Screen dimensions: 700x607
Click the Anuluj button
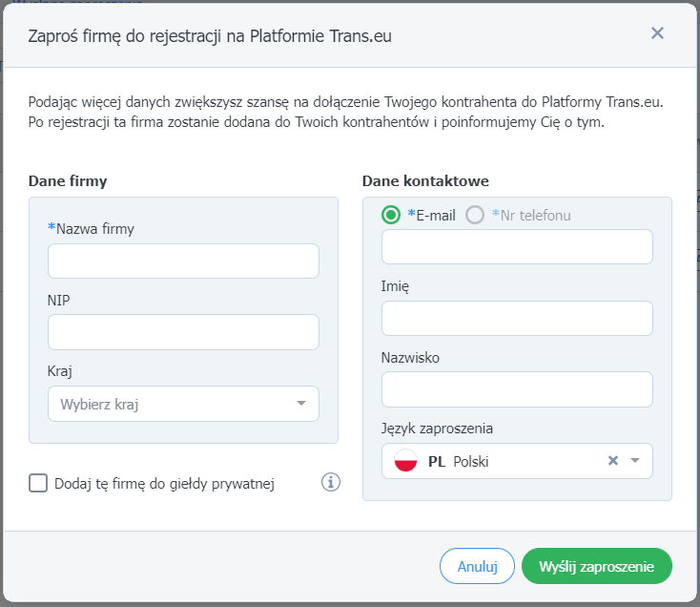pyautogui.click(x=477, y=566)
